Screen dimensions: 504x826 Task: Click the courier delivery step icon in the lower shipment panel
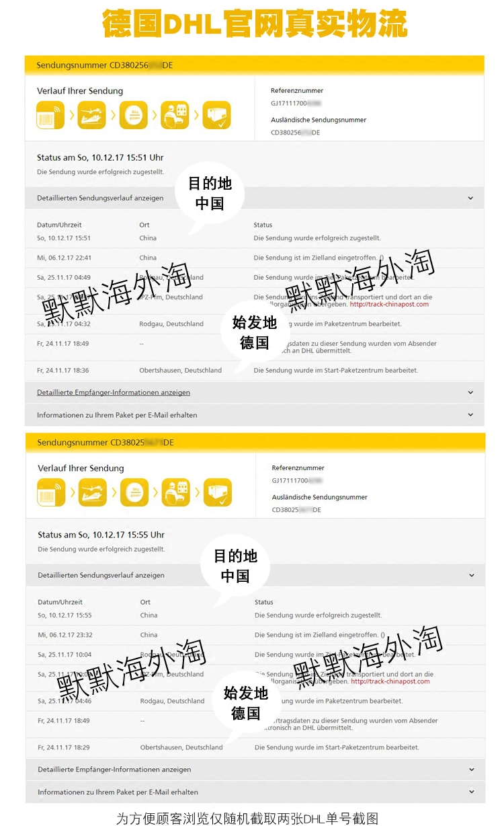176,492
